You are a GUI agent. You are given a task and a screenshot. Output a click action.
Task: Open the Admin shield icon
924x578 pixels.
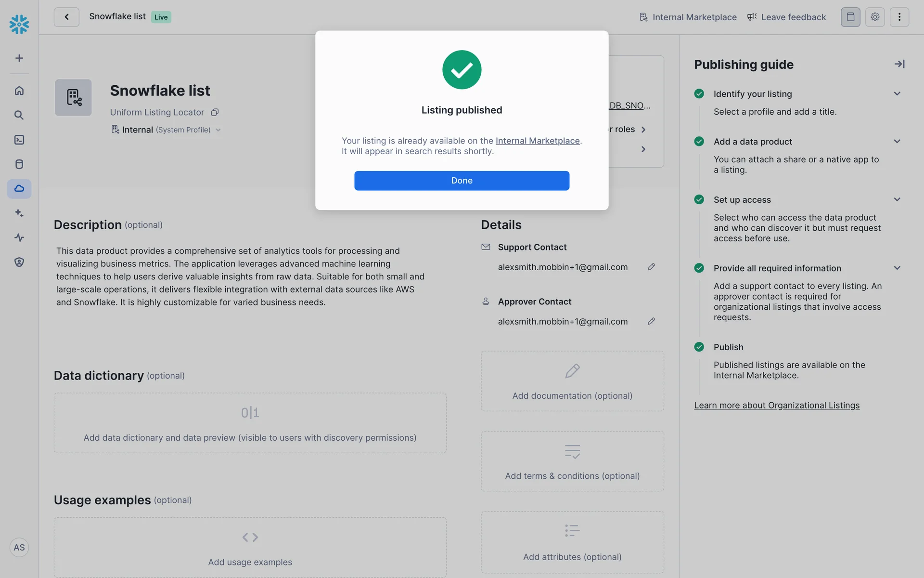click(x=19, y=262)
